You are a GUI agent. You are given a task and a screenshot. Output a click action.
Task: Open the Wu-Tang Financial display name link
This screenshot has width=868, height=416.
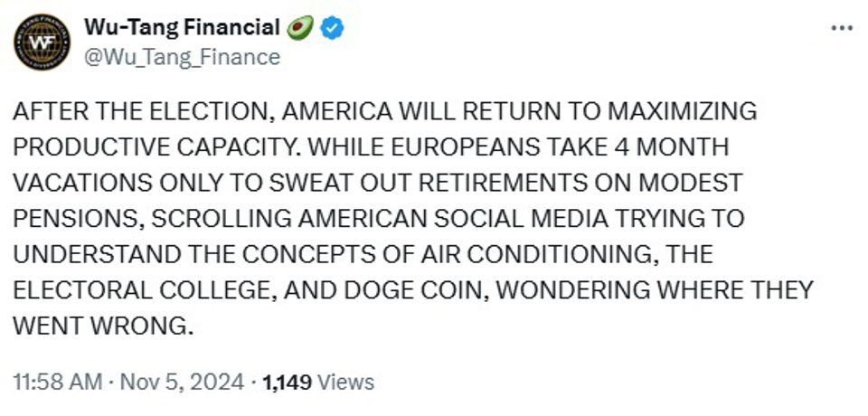click(x=181, y=28)
